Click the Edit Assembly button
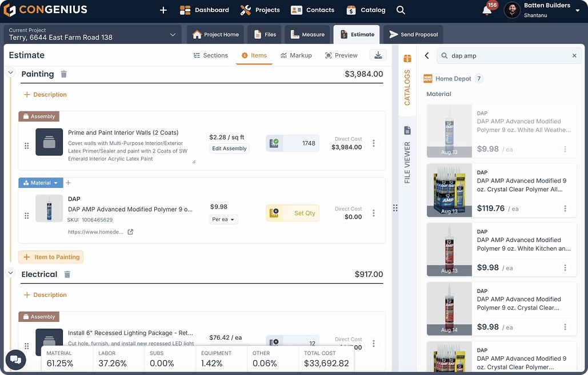588x375 pixels. (229, 148)
